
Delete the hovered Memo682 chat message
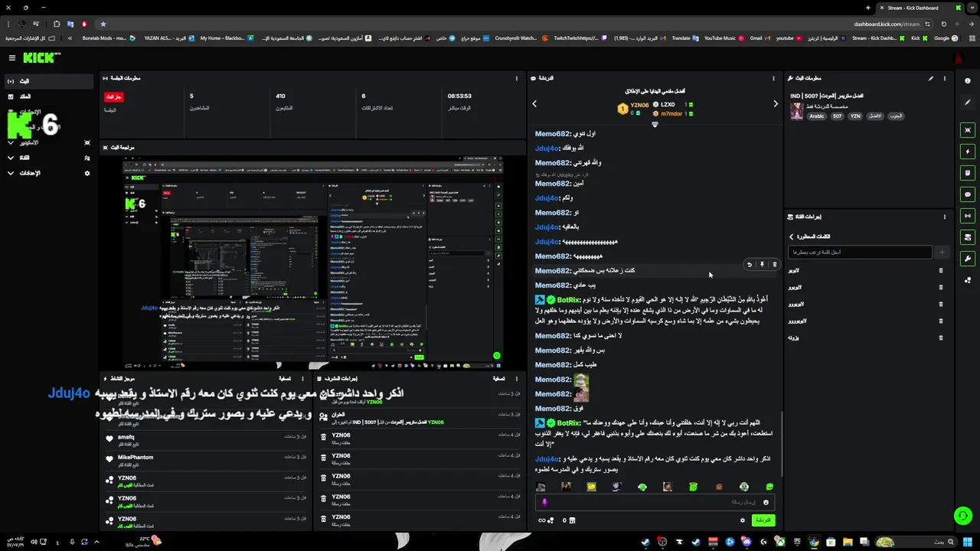click(x=774, y=265)
